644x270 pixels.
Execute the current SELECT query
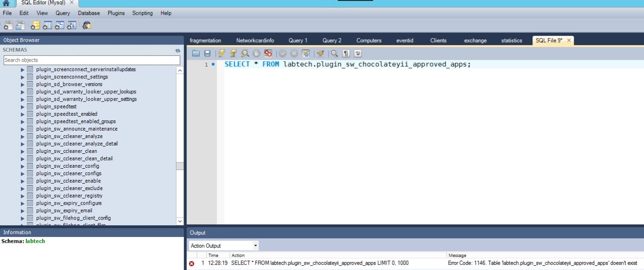pos(221,53)
